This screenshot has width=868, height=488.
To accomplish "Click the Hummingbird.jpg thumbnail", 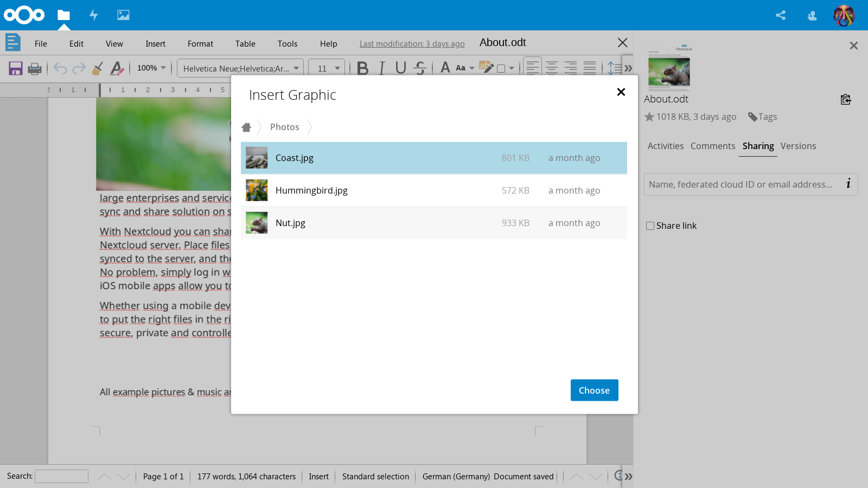I will [257, 190].
